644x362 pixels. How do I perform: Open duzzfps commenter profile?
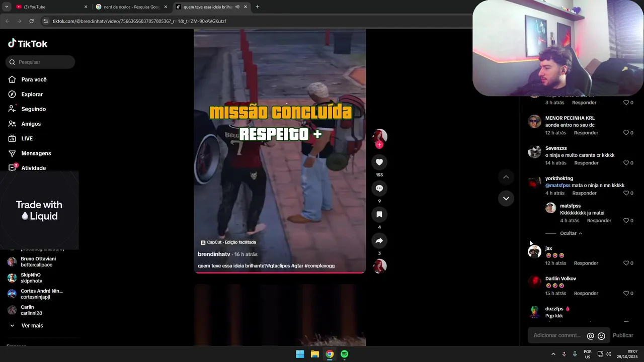click(x=554, y=309)
